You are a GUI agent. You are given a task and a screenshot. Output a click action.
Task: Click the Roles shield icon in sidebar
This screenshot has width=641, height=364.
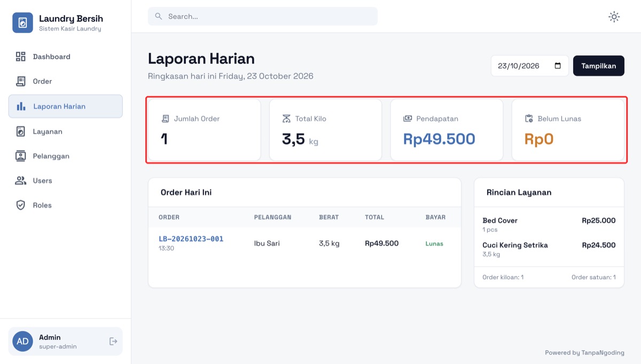(x=21, y=205)
